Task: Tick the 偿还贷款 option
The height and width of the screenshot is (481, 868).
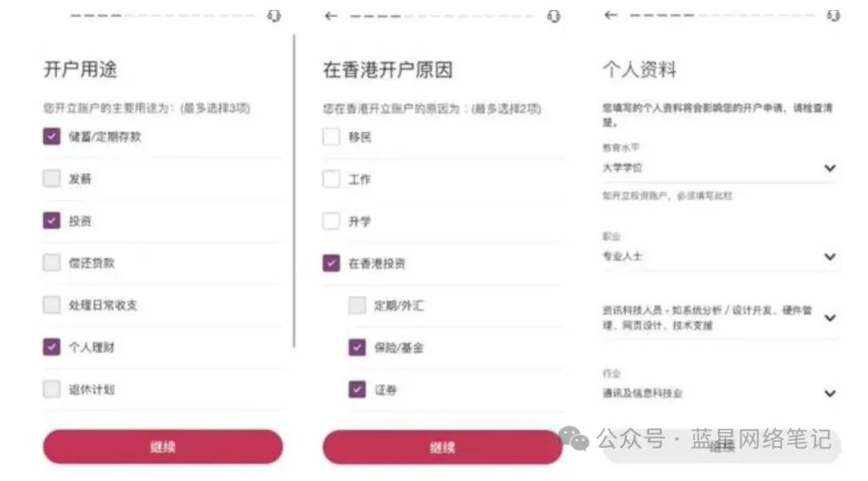Action: (x=51, y=263)
